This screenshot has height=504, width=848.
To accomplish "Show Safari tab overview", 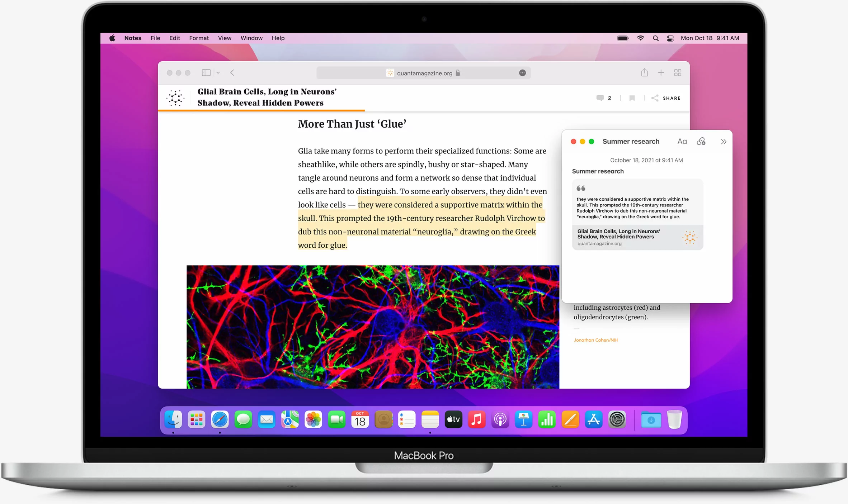I will click(678, 73).
